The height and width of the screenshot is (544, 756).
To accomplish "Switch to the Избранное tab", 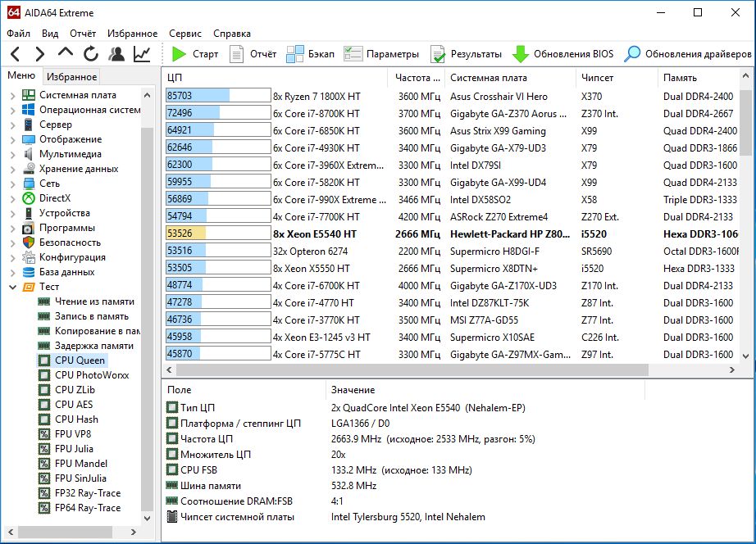I will coord(71,77).
